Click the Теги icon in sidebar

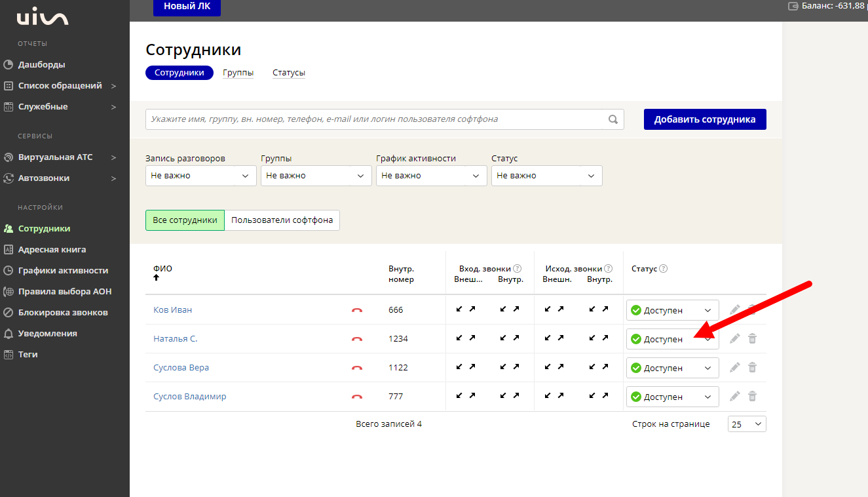[x=9, y=355]
